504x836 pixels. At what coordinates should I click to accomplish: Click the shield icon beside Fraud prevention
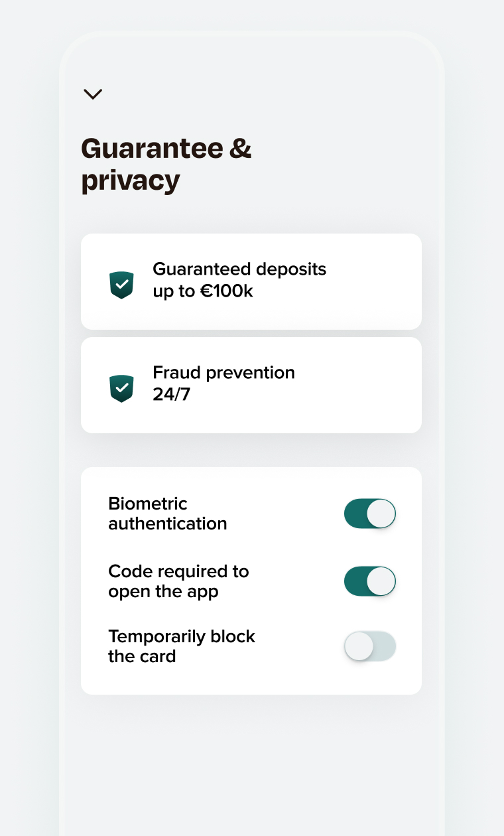click(121, 388)
